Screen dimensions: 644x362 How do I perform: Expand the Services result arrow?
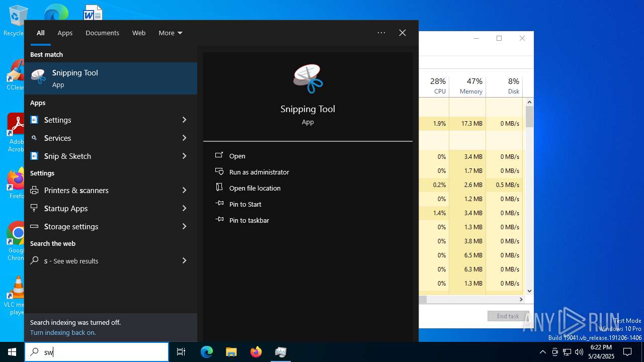(184, 138)
